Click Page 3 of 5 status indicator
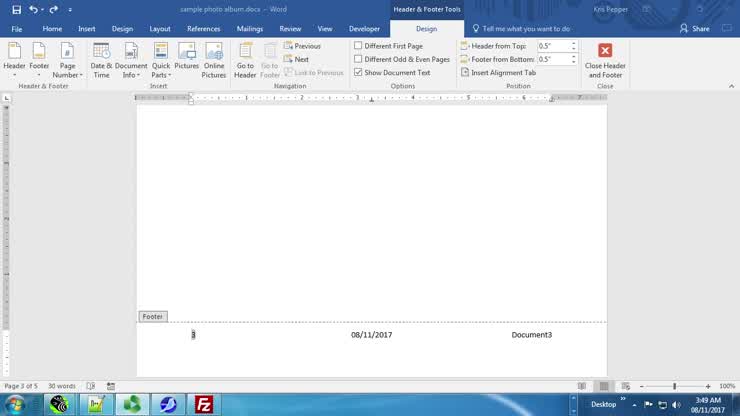 (x=21, y=386)
